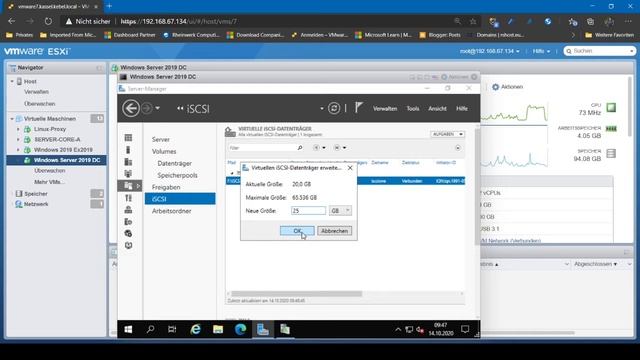The image size is (640, 360).
Task: Select the All Servers icon in sidebar
Action: click(128, 162)
